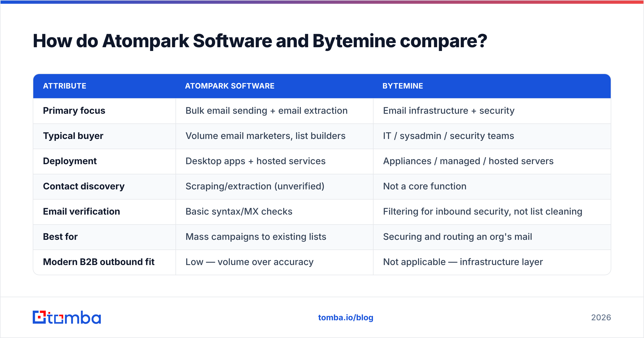Select the 'Typical buyer' row label
The image size is (644, 338).
pos(73,136)
